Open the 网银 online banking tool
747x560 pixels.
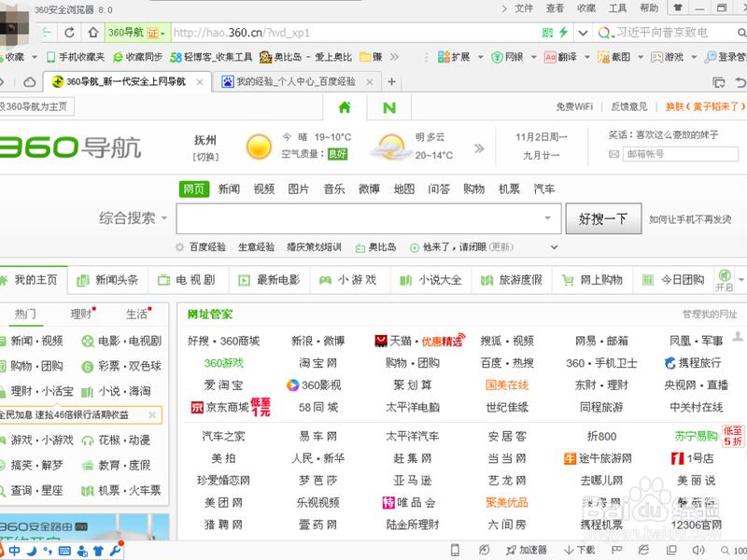pyautogui.click(x=507, y=57)
